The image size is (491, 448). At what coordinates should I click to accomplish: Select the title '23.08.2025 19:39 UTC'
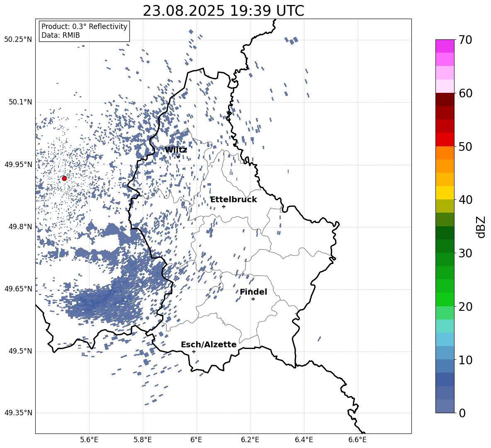223,11
